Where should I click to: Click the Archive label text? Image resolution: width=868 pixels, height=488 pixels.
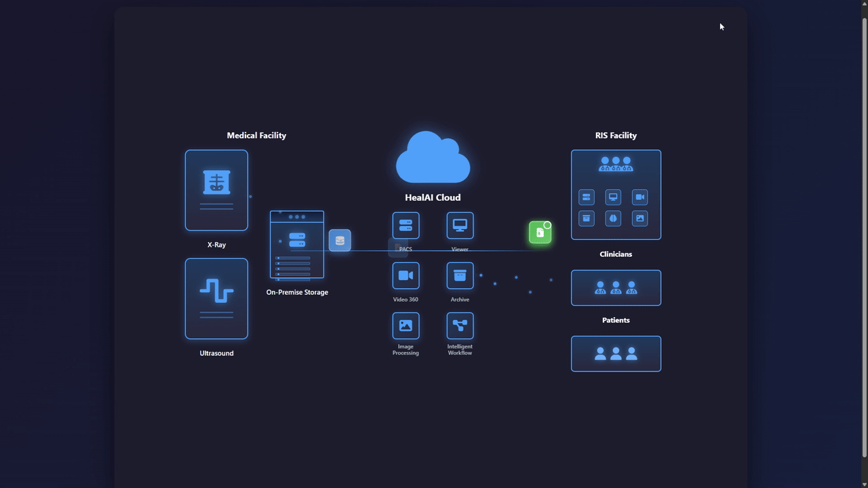point(460,300)
